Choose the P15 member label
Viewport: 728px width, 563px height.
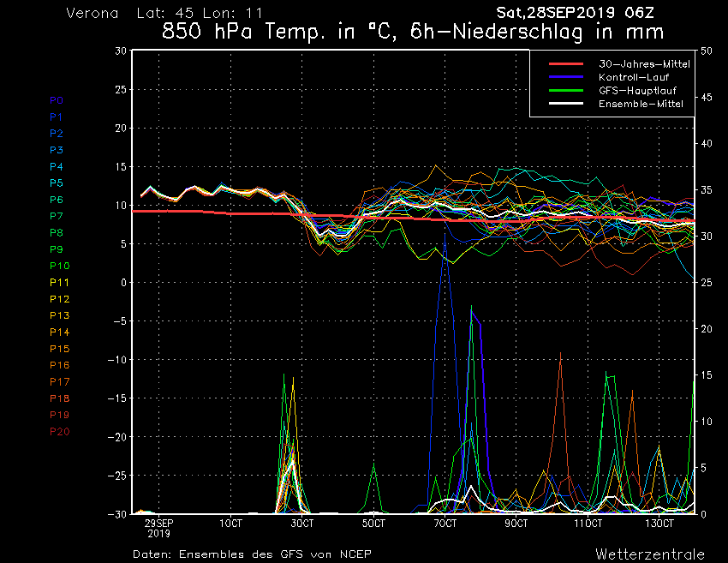click(x=59, y=349)
